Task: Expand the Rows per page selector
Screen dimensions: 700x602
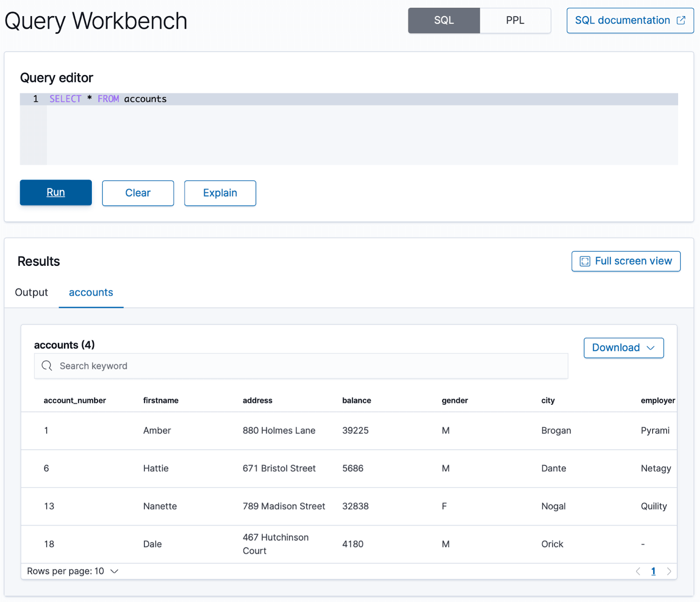Action: pyautogui.click(x=72, y=571)
